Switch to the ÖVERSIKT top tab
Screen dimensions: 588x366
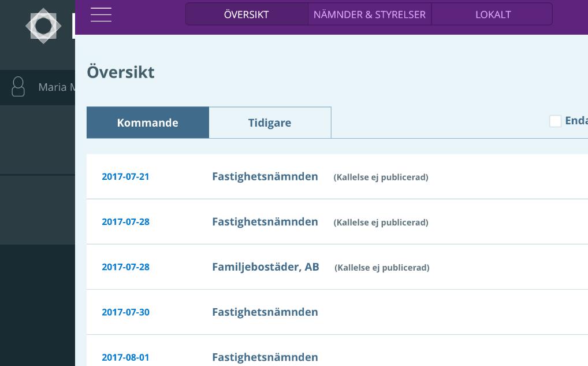coord(247,14)
